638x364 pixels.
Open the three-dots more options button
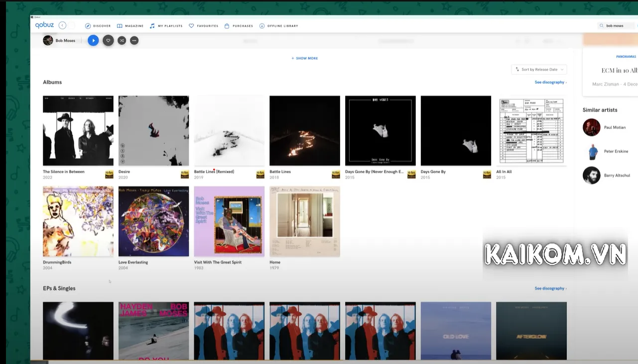click(134, 41)
